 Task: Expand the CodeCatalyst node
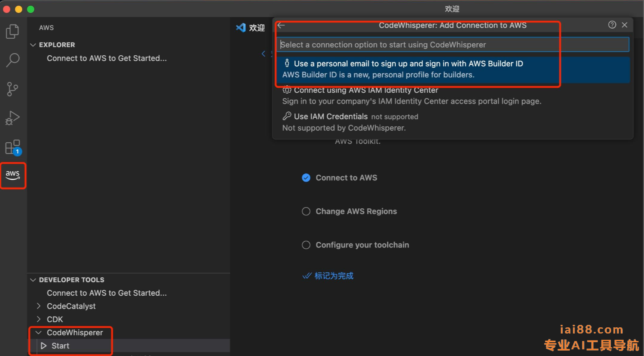click(39, 306)
